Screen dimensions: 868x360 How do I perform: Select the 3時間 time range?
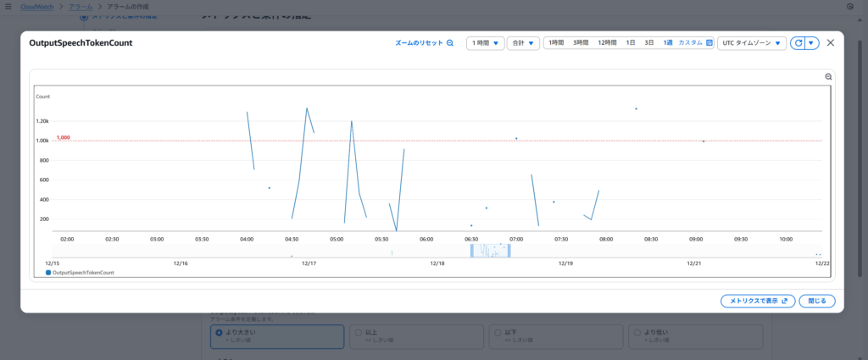[581, 42]
